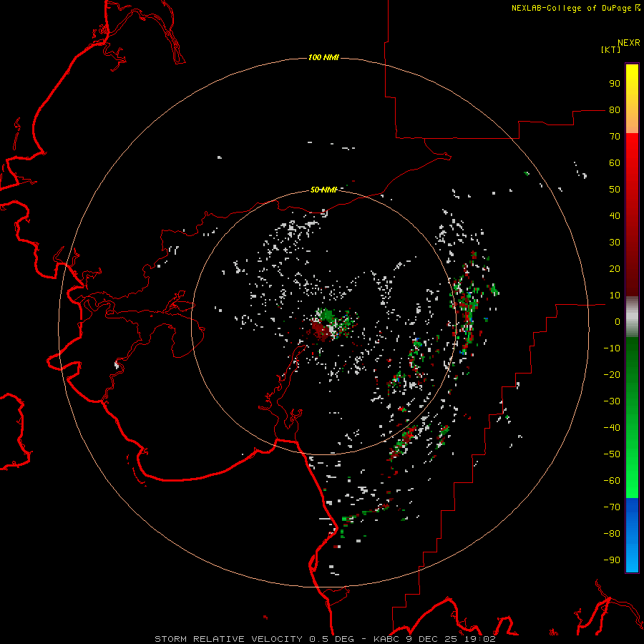Screen dimensions: 644x644
Task: Click the -30 value on velocity scale
Action: [612, 401]
